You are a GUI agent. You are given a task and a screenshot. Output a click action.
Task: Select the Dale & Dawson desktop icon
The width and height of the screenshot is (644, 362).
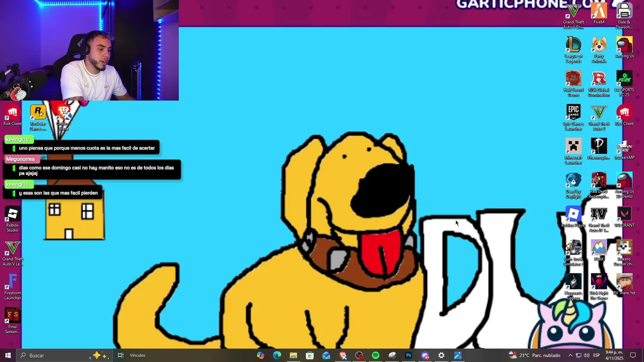(x=624, y=16)
